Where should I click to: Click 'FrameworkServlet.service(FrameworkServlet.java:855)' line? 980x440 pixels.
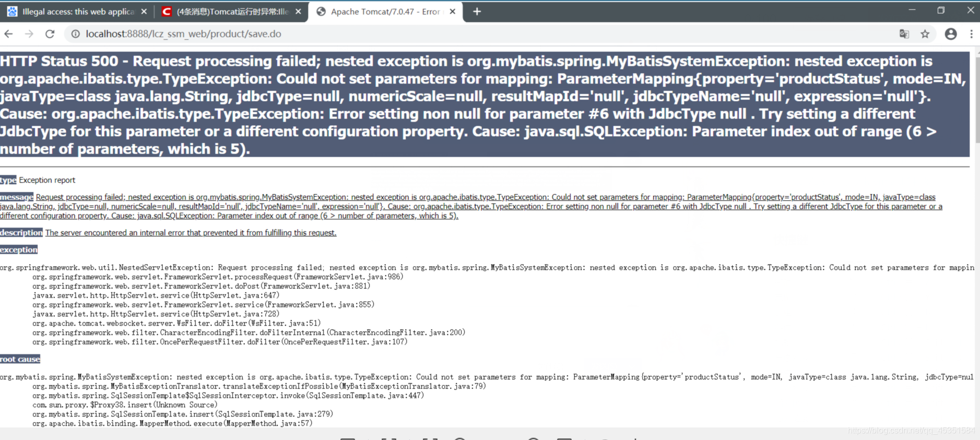pyautogui.click(x=203, y=305)
